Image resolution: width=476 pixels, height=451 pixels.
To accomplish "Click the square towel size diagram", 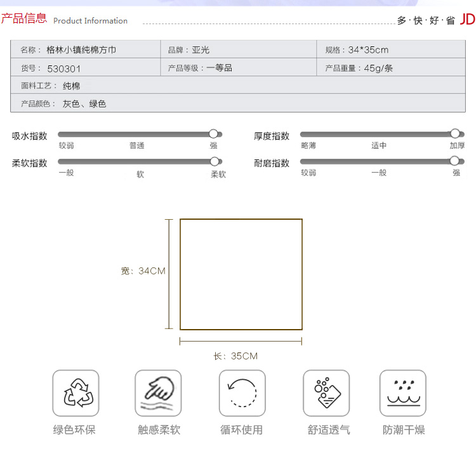I will point(241,274).
